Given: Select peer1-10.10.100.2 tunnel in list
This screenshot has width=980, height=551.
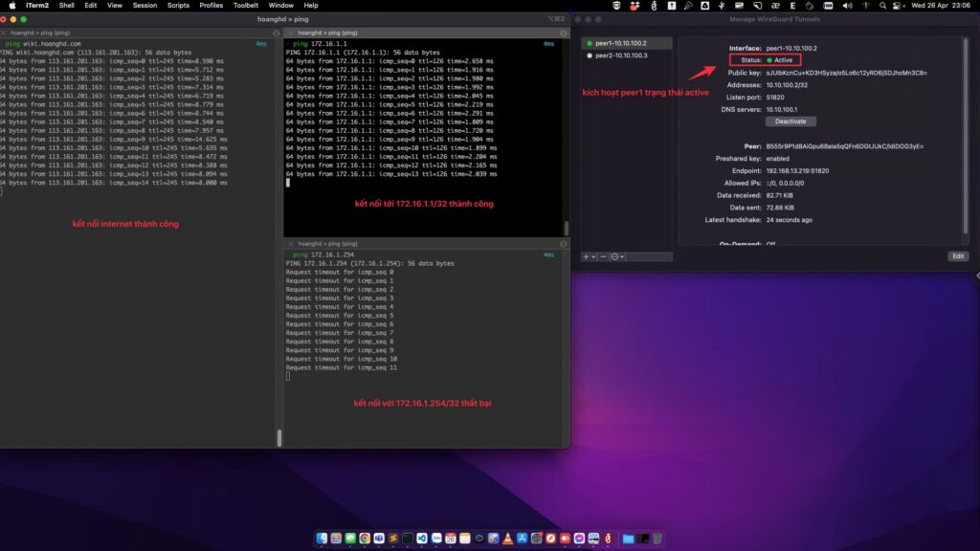Looking at the screenshot, I should pyautogui.click(x=627, y=43).
